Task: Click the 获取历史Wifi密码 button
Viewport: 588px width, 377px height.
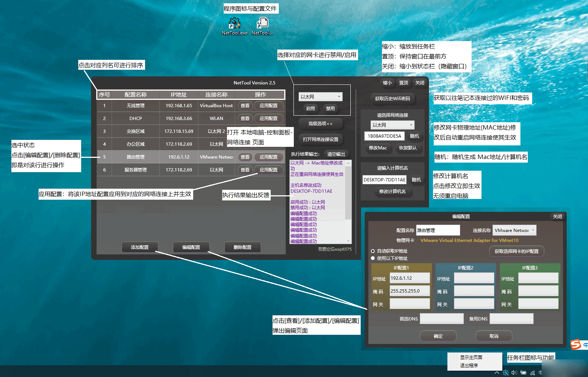Action: [x=392, y=98]
